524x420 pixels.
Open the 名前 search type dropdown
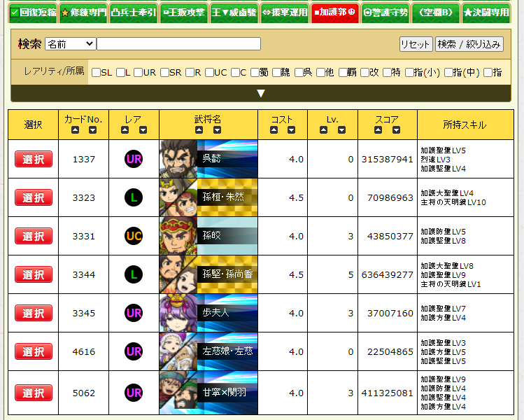71,44
